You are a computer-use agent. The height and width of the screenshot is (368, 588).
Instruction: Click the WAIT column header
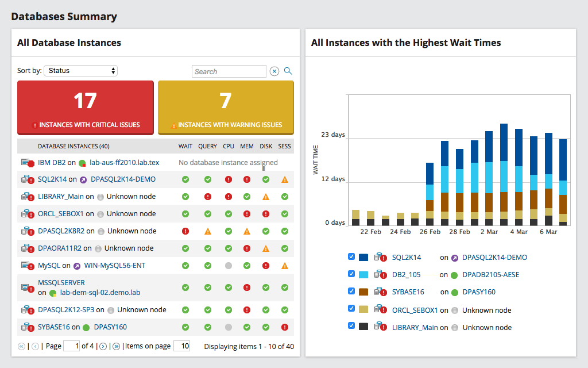coord(185,146)
